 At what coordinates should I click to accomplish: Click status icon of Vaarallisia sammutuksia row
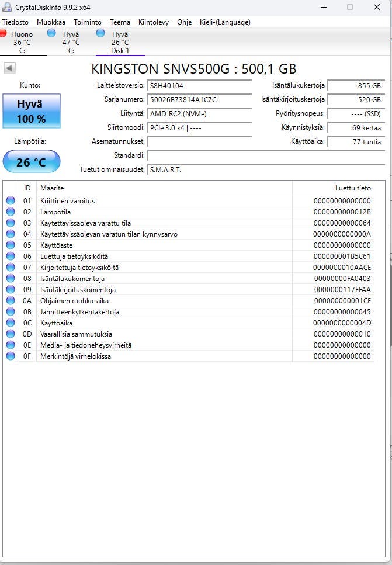point(11,334)
